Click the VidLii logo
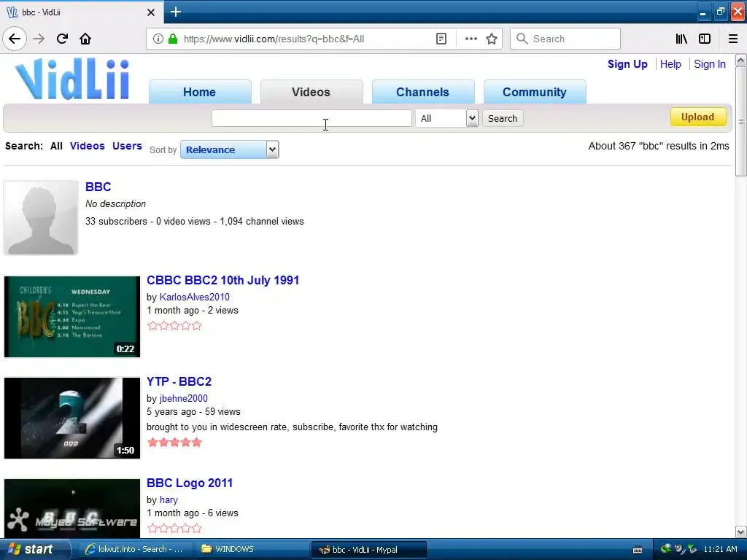747x560 pixels. [72, 79]
